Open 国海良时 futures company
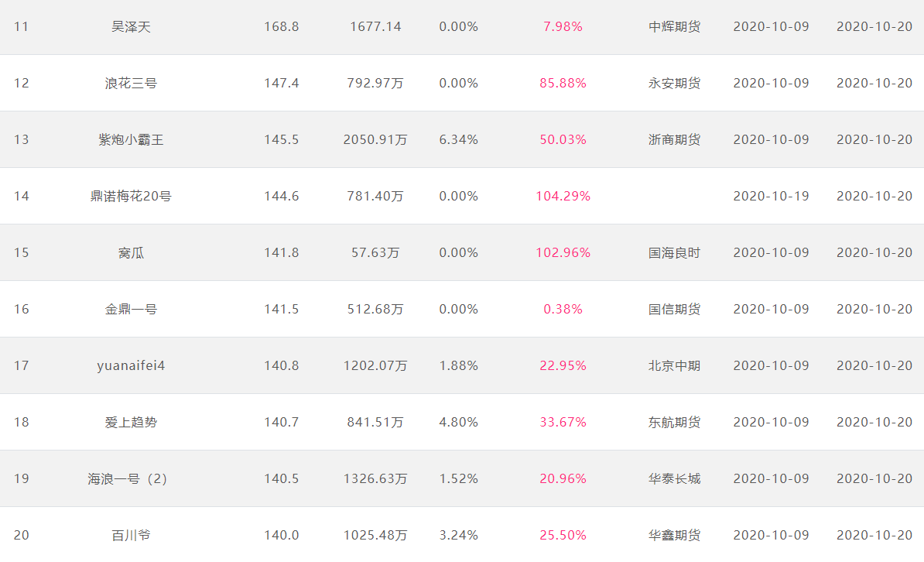This screenshot has width=924, height=562. click(674, 252)
